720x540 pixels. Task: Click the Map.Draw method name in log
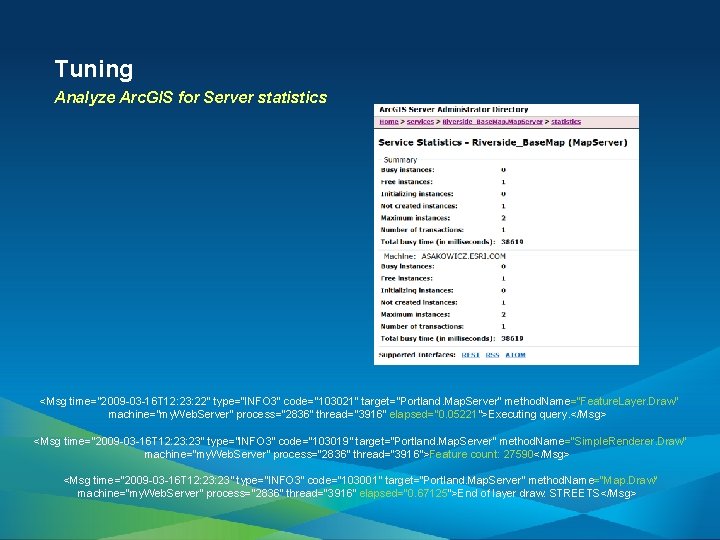pos(630,480)
